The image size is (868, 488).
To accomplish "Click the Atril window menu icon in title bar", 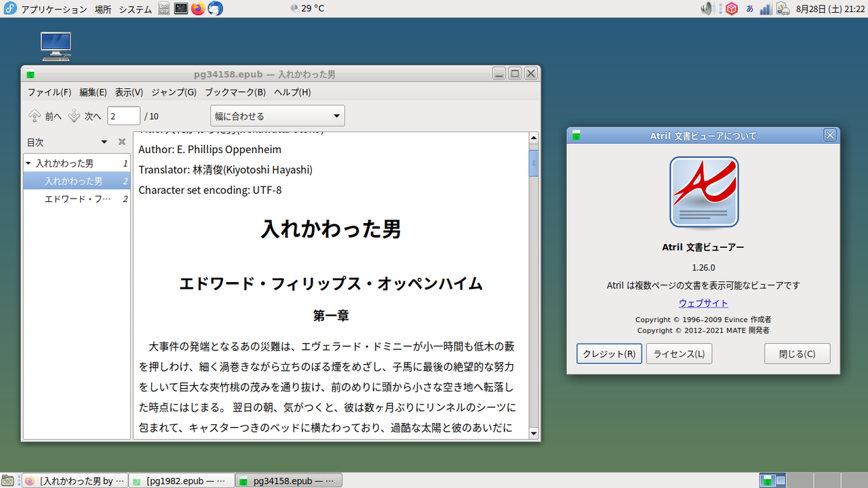I will click(x=31, y=74).
